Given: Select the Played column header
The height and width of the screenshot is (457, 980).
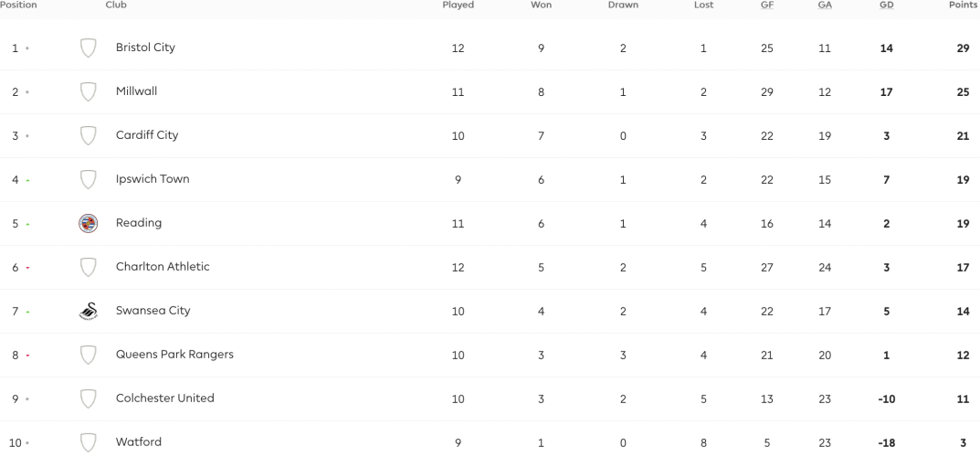Looking at the screenshot, I should pyautogui.click(x=458, y=5).
